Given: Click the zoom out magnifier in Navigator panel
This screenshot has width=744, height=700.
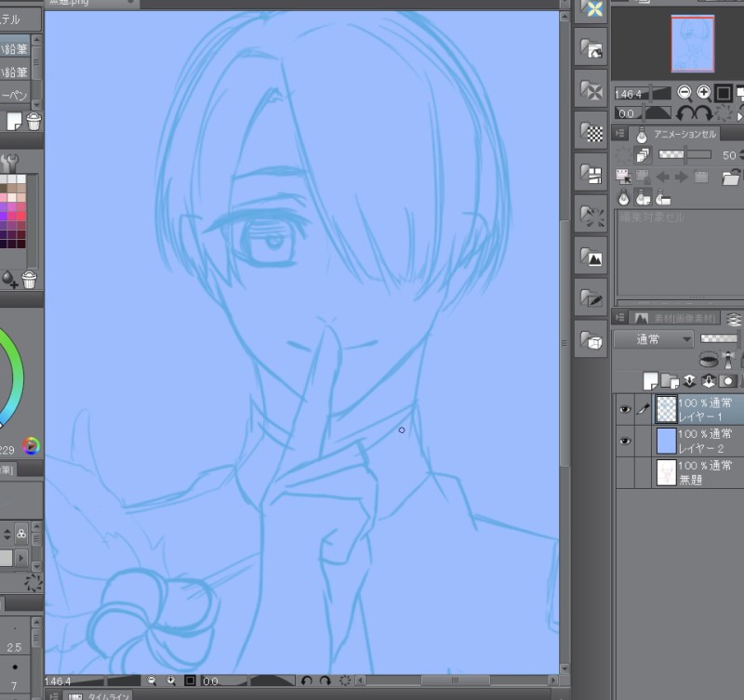Looking at the screenshot, I should pyautogui.click(x=684, y=92).
